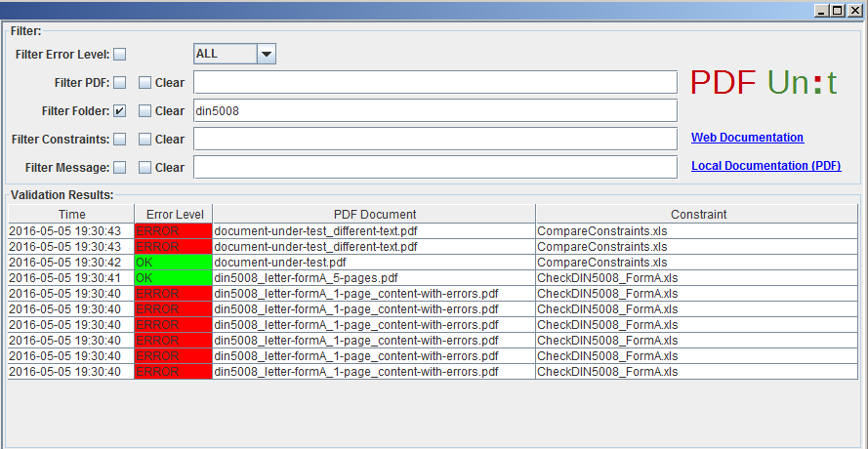Click the green OK cell for din5008_letter-formA_5-pages.pdf
The image size is (868, 449).
point(174,278)
